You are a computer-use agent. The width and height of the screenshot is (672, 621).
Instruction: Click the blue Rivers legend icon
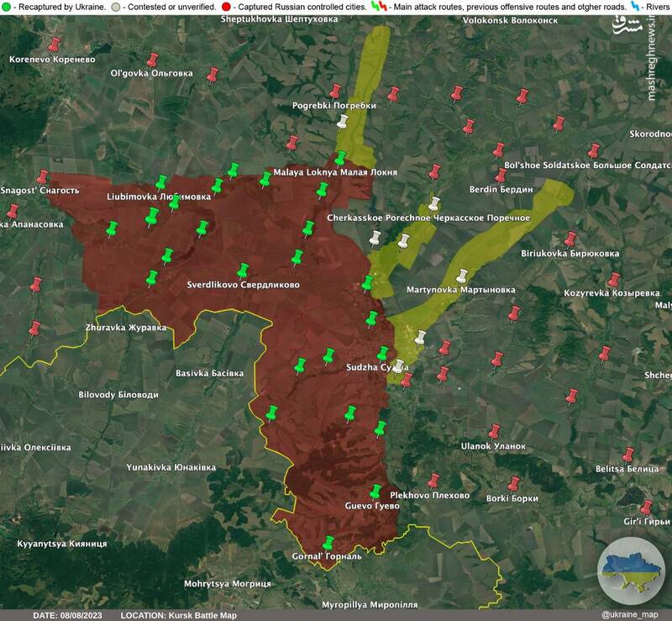(x=636, y=6)
